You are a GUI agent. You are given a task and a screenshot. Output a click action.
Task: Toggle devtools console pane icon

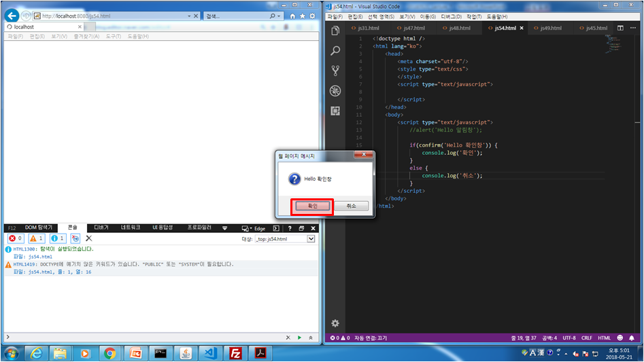[x=276, y=228]
